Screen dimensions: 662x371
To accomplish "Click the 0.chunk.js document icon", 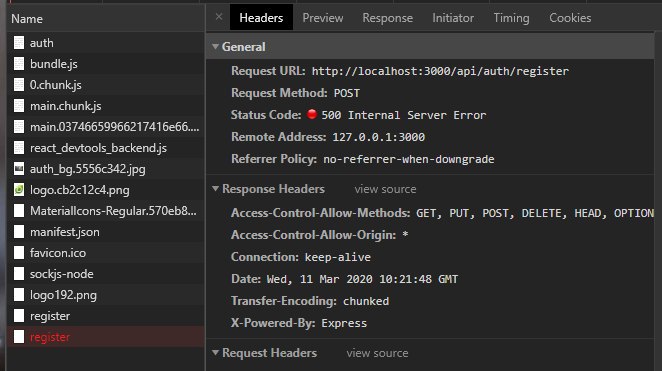I will 19,85.
